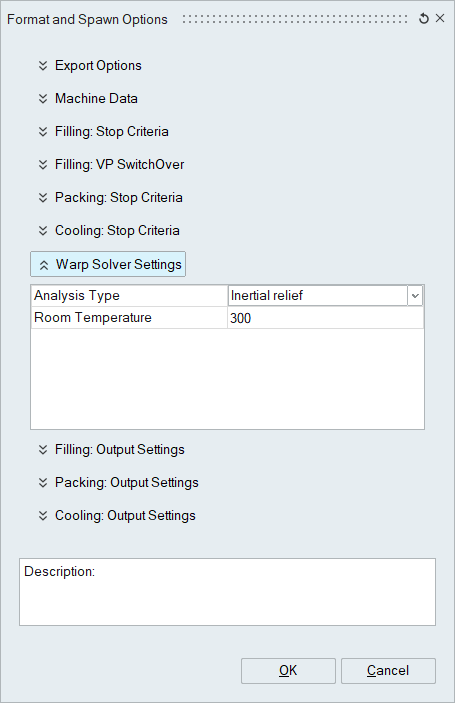Screen dimensions: 455x703
Task: Click inside the Description text box
Action: (x=227, y=592)
